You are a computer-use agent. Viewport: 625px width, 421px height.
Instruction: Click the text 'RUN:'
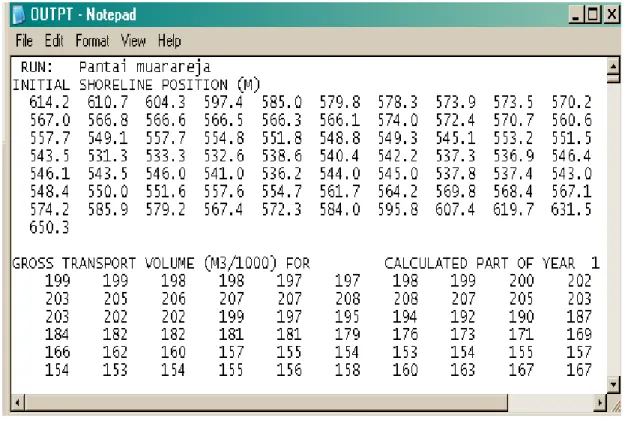[36, 67]
